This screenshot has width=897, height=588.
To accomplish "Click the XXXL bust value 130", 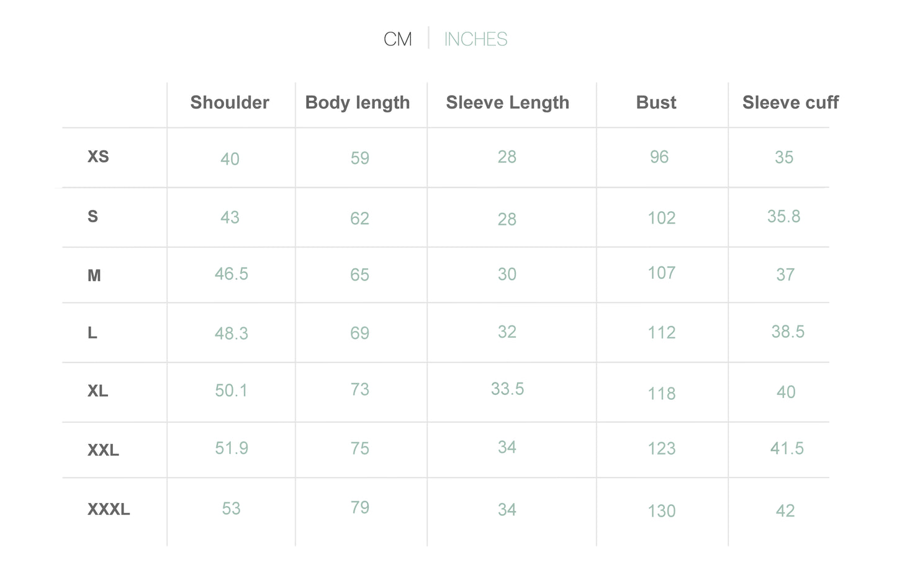I will click(x=662, y=511).
